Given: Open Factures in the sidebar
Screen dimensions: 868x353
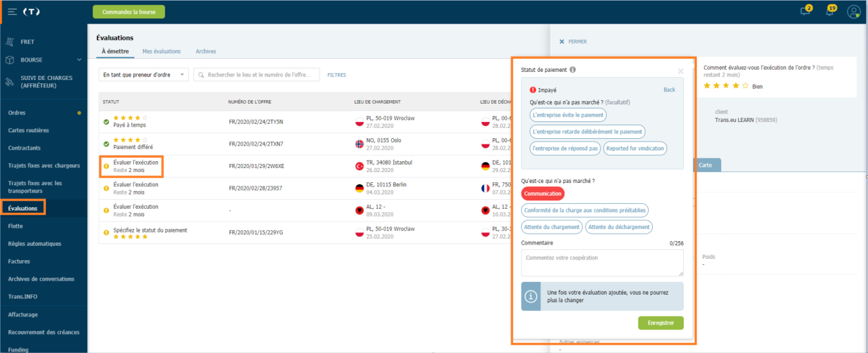Looking at the screenshot, I should click(19, 261).
